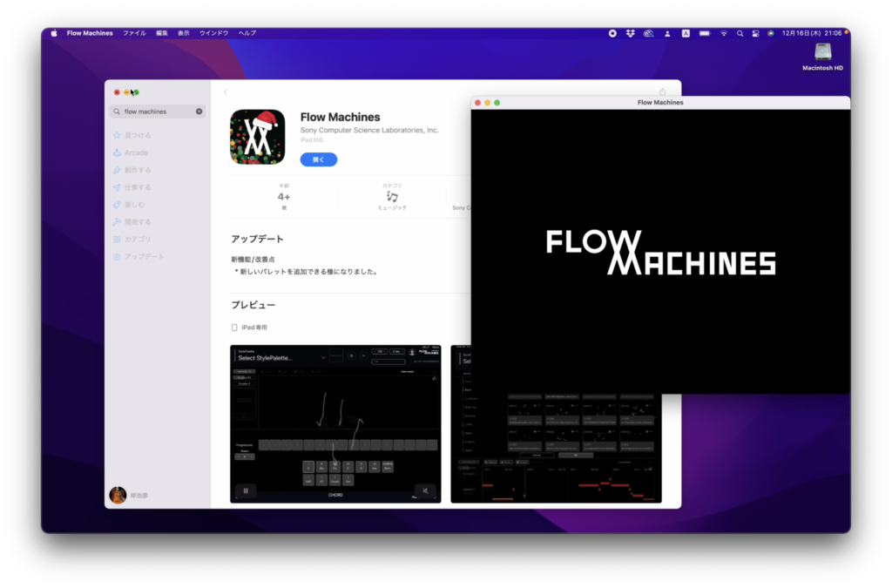
Task: Open 仕事する (Work) sidebar category
Action: 137,187
